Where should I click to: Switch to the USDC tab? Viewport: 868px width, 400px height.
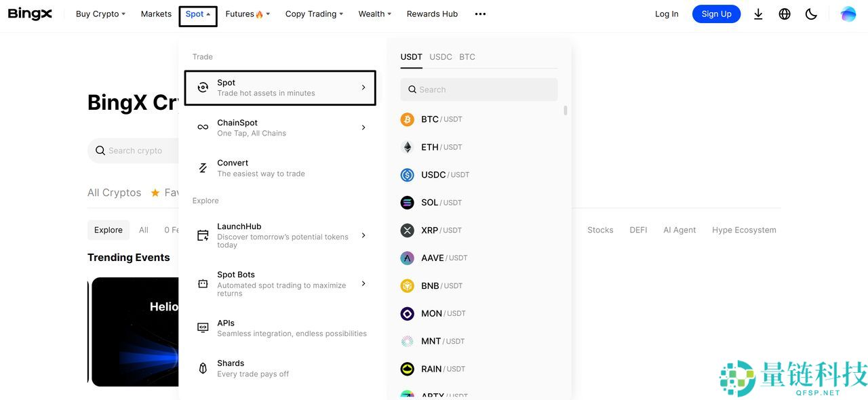tap(441, 57)
